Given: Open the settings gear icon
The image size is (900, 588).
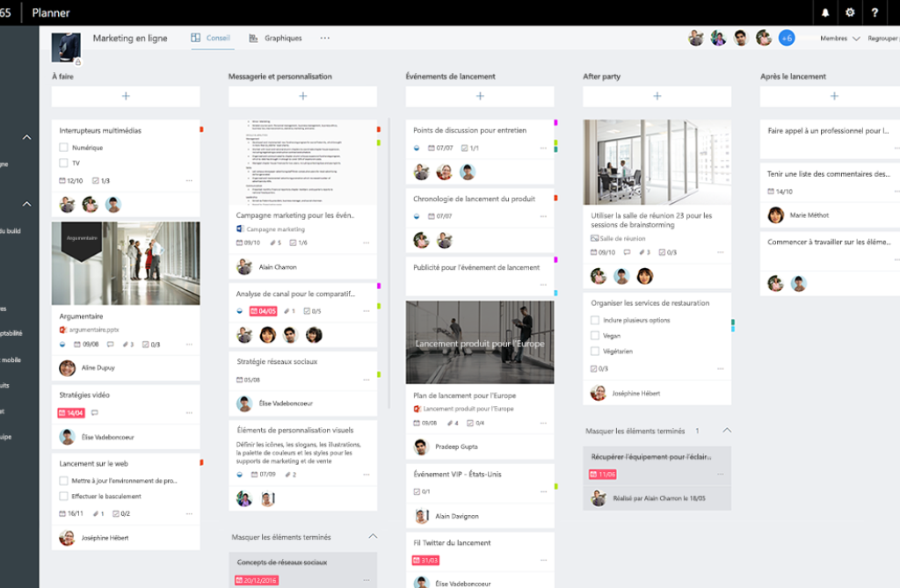Looking at the screenshot, I should point(850,12).
